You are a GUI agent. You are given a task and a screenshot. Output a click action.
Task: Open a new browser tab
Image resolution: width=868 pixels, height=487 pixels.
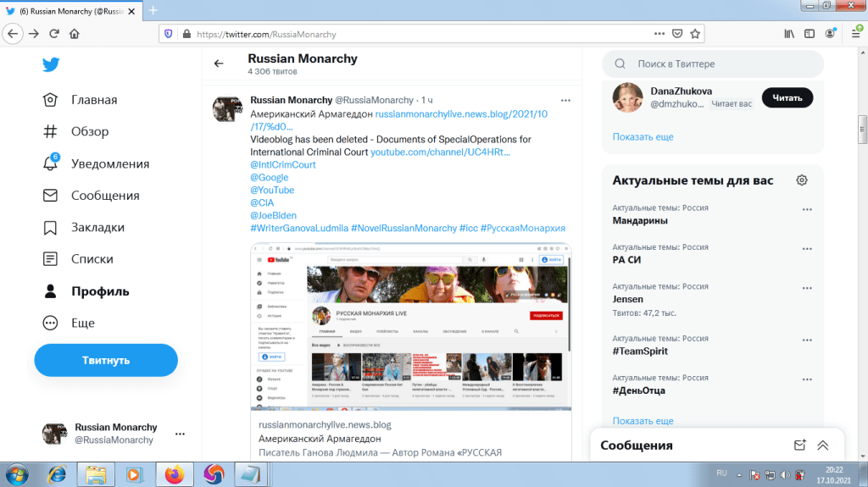(x=153, y=10)
